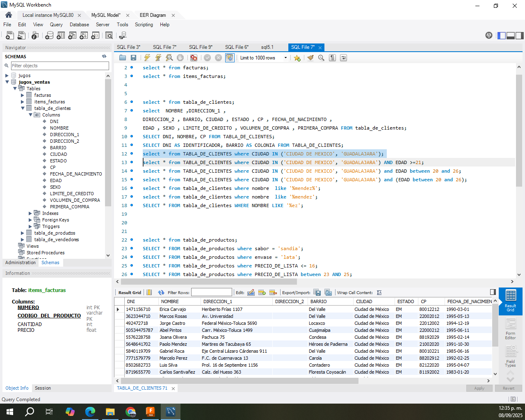The width and height of the screenshot is (525, 420).
Task: Expand the jugos schema
Action: [x=7, y=75]
